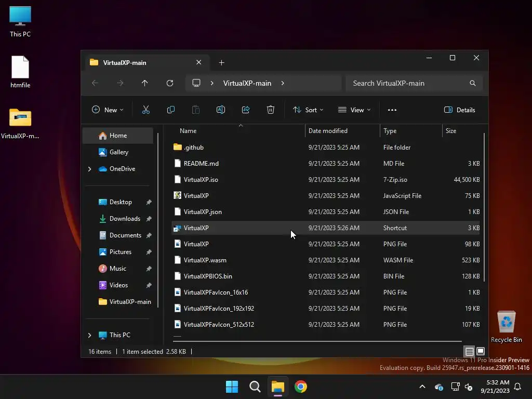Open the See more ellipsis menu
The width and height of the screenshot is (532, 399).
392,110
